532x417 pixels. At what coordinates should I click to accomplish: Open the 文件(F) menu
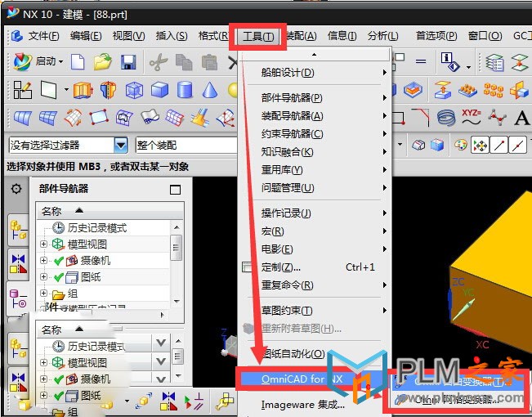43,36
